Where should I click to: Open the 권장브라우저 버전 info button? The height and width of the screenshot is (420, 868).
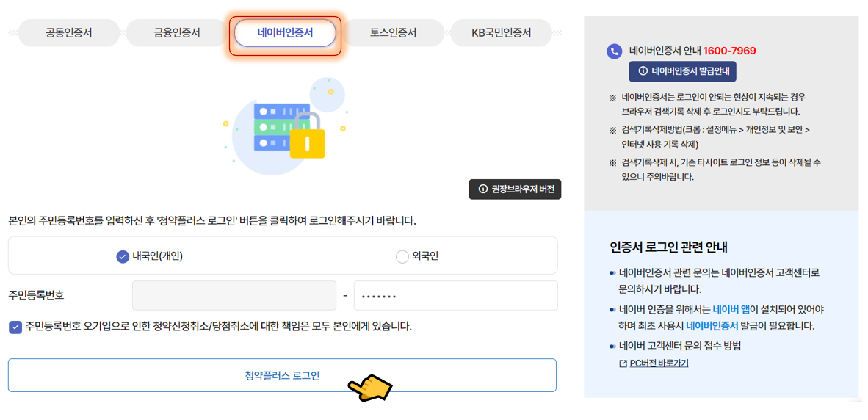(x=515, y=189)
